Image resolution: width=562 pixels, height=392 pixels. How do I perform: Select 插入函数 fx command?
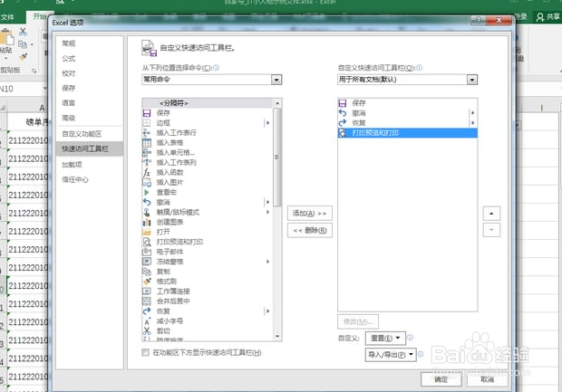point(208,173)
